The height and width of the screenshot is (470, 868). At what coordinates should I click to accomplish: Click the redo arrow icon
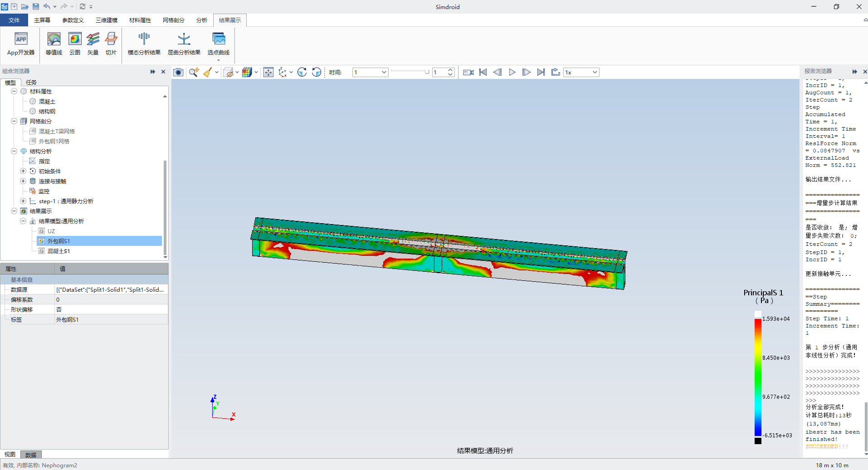(64, 6)
